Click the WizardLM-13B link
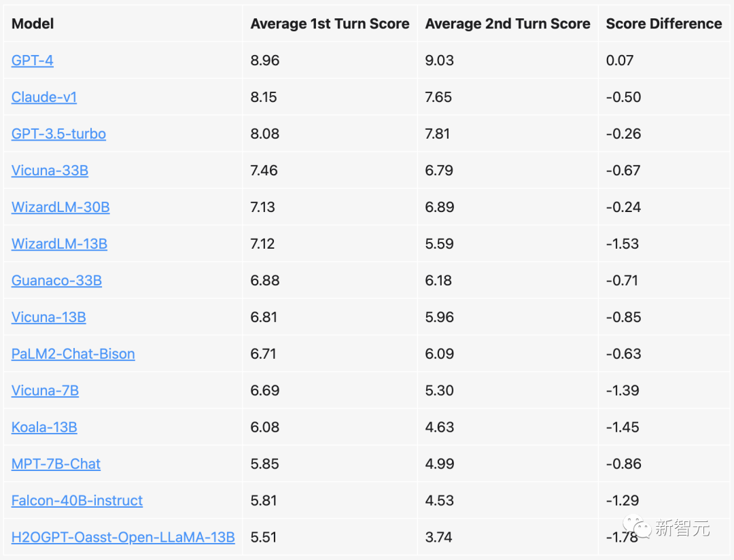 point(59,244)
